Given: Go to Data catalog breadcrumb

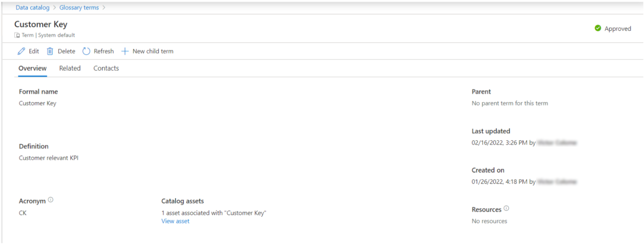Looking at the screenshot, I should pyautogui.click(x=33, y=7).
